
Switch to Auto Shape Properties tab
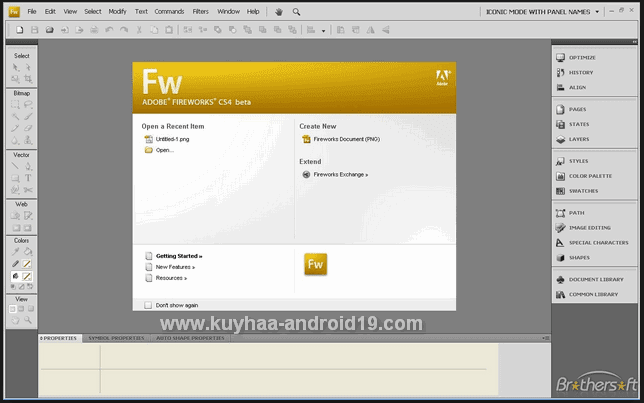click(190, 338)
